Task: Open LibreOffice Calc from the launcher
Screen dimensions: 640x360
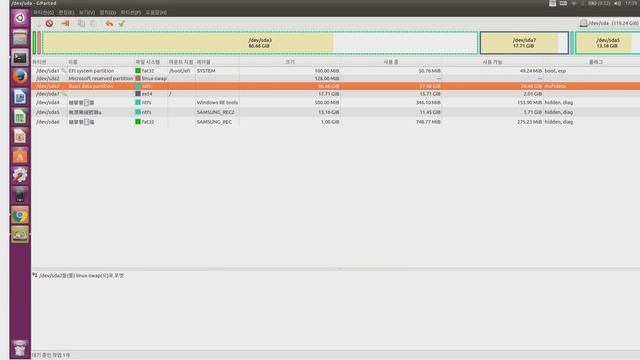Action: [20, 117]
